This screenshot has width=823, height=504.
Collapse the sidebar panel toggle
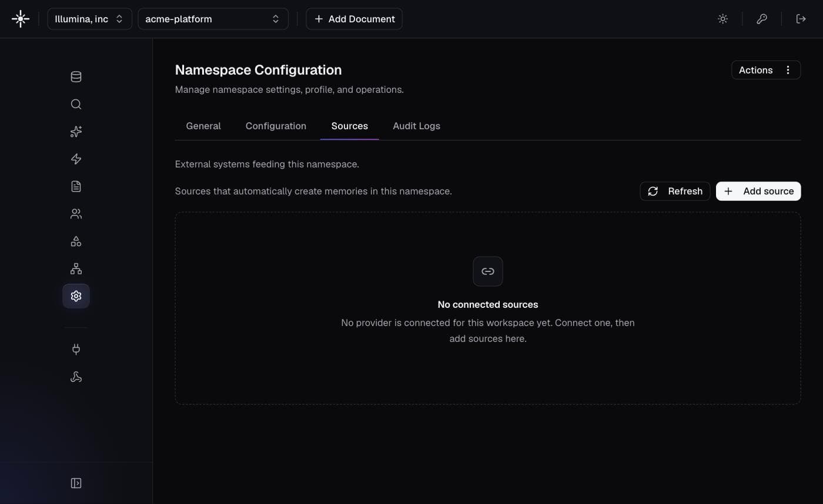76,483
